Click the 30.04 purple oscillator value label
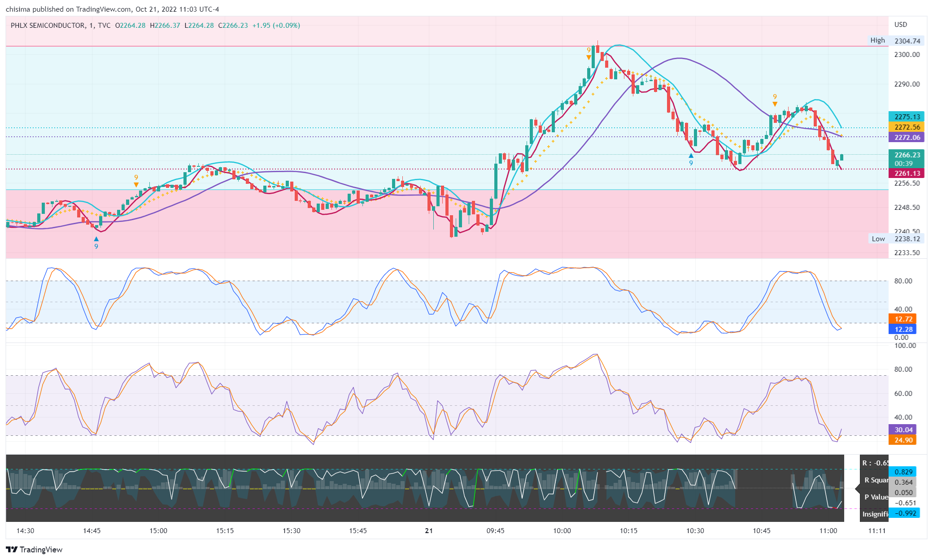933x560 pixels. pyautogui.click(x=903, y=430)
